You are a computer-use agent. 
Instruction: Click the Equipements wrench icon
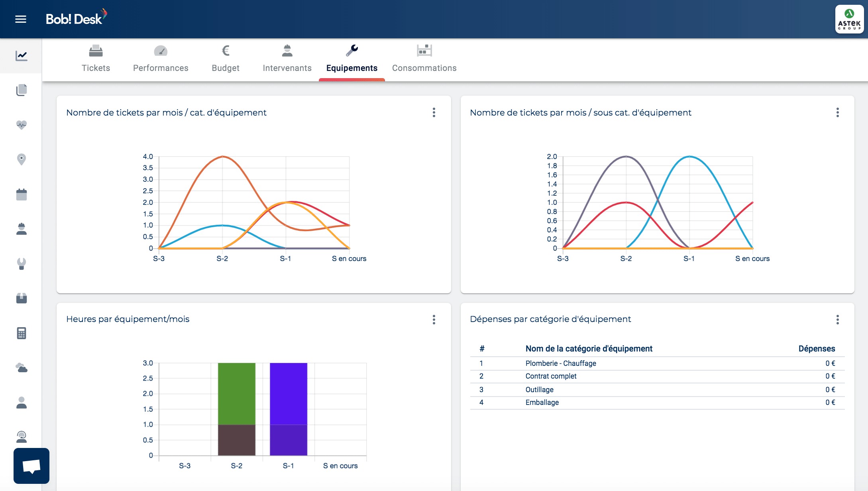point(352,51)
